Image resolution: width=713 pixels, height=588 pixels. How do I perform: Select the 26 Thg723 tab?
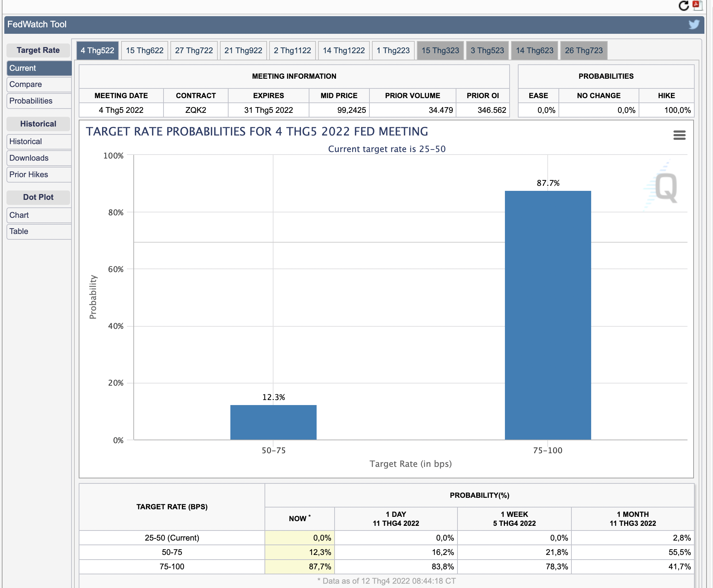(x=584, y=50)
